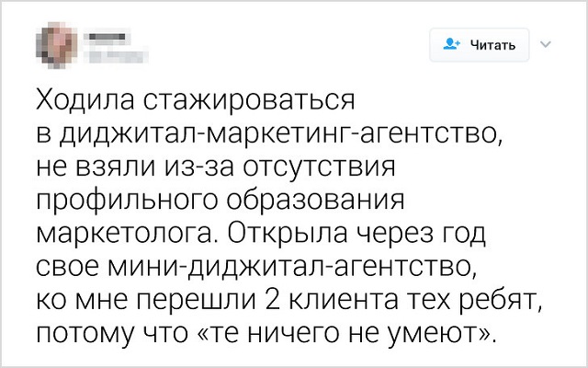The height and width of the screenshot is (368, 588).
Task: Expand the chevron menu beside Читать
Action: point(543,43)
